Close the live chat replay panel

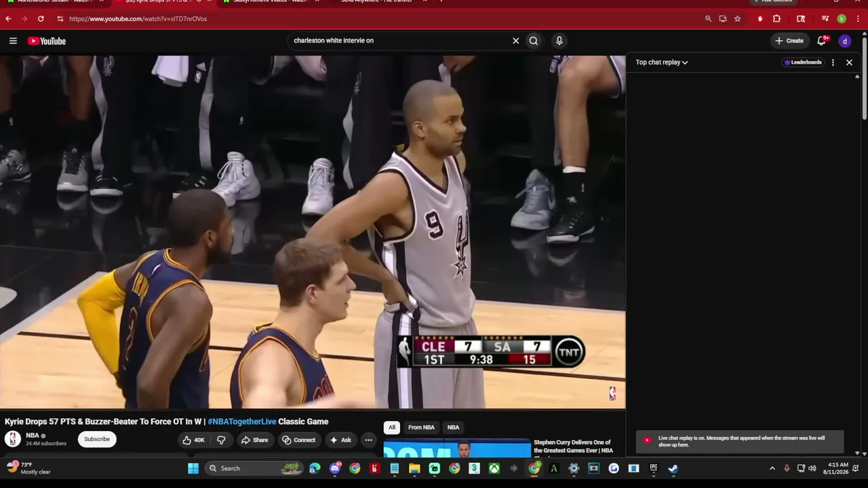[849, 62]
